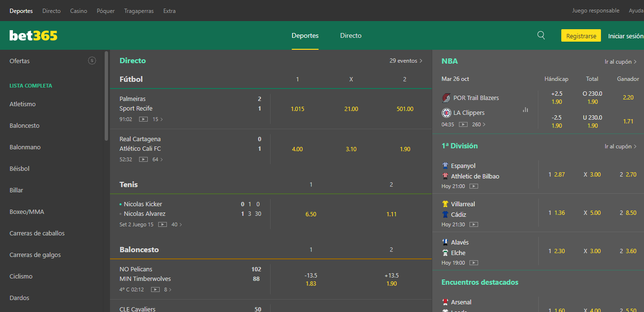Click the Registrarse button

[x=581, y=36]
